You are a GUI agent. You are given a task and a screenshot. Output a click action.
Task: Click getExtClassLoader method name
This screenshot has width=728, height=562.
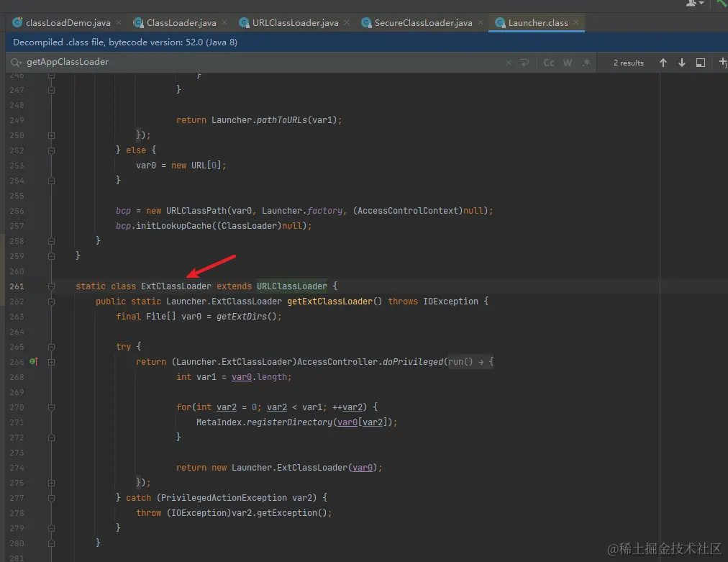tap(329, 302)
